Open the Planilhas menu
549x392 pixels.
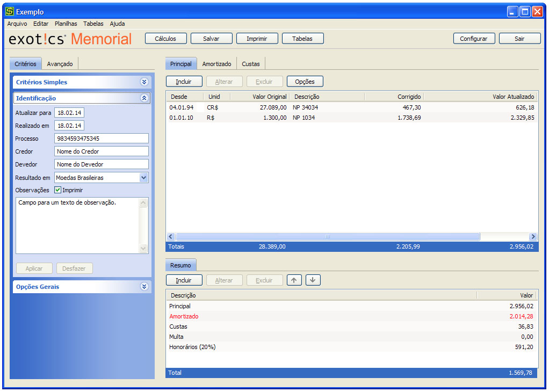click(66, 24)
